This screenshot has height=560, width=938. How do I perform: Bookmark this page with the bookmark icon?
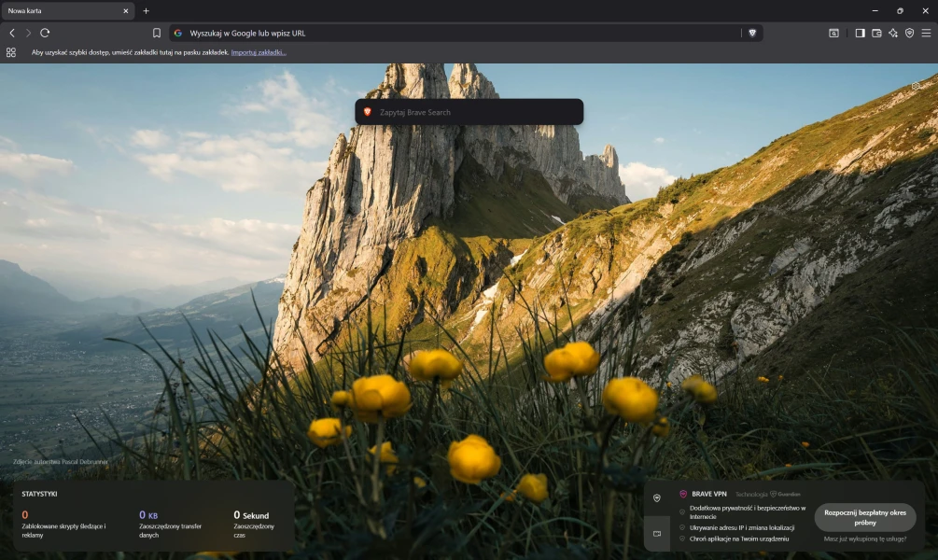157,33
